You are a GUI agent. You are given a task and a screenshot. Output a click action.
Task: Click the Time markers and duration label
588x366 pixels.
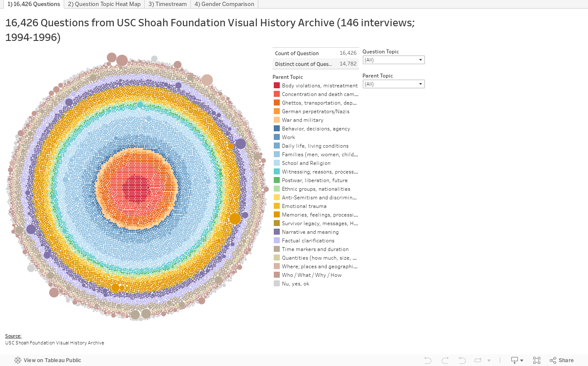pos(315,249)
